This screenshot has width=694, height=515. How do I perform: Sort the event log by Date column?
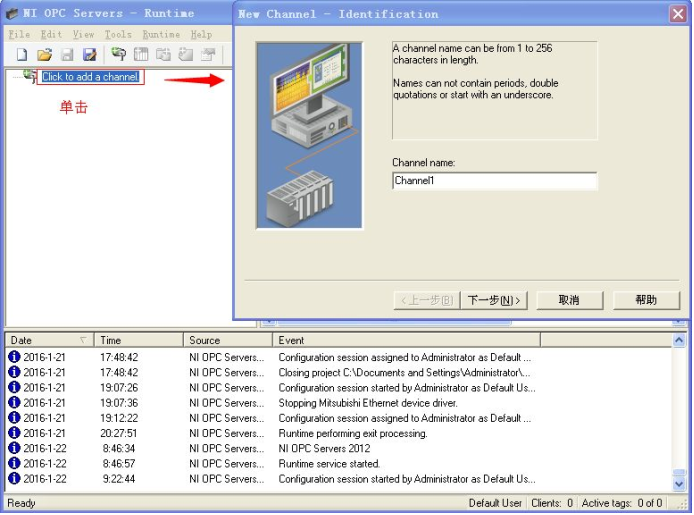pos(49,340)
